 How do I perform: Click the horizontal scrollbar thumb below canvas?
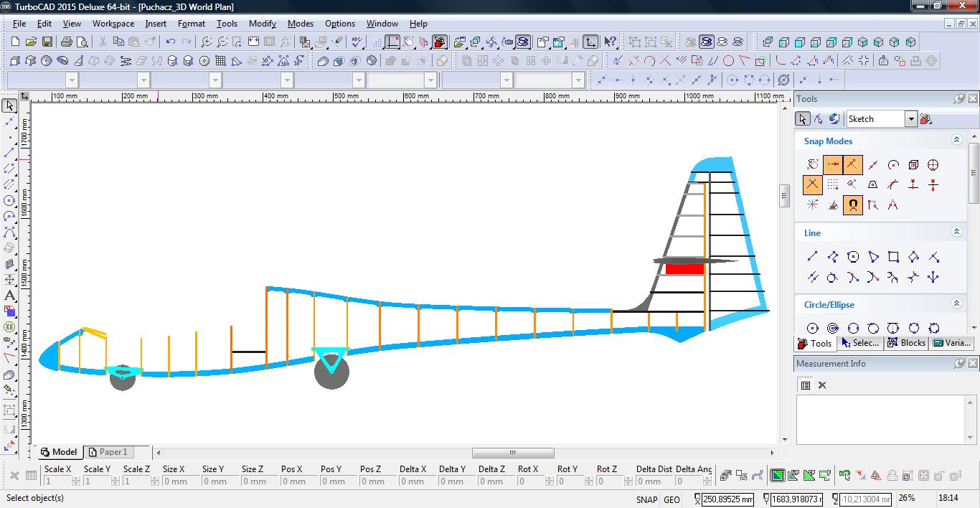(x=512, y=453)
